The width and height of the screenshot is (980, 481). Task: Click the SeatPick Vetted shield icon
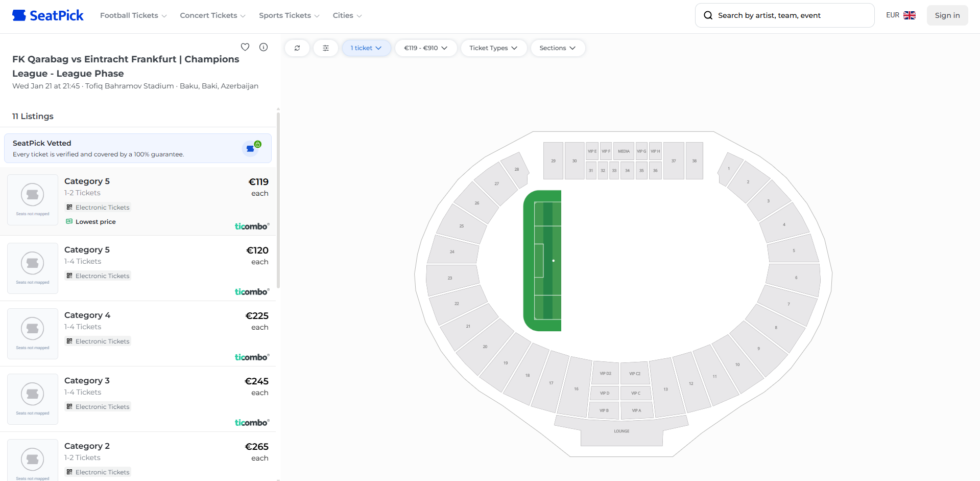click(251, 148)
